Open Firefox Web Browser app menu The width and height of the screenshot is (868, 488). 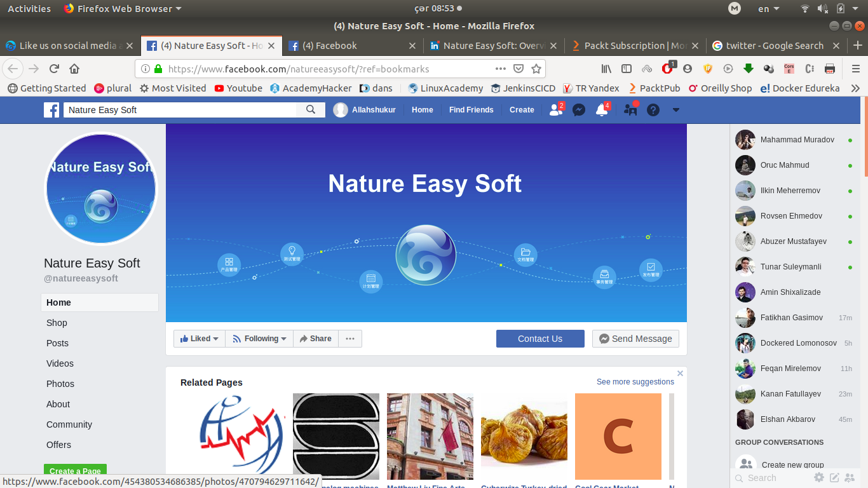coord(123,8)
